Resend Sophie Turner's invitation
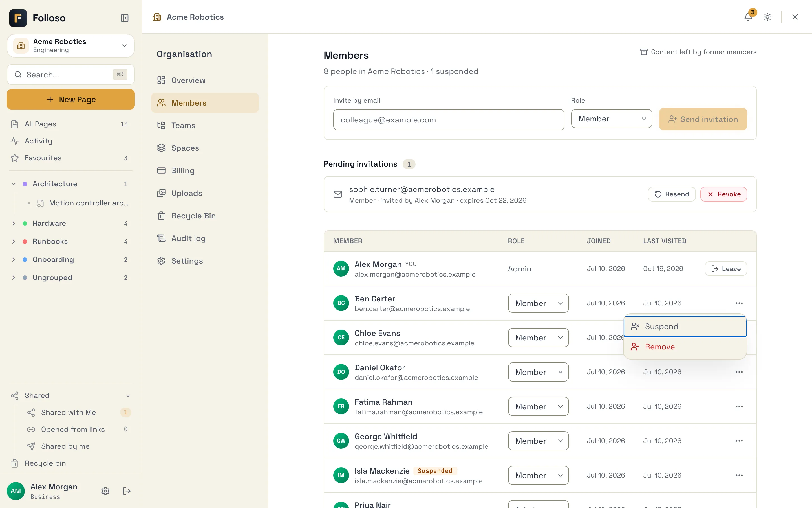 671,194
